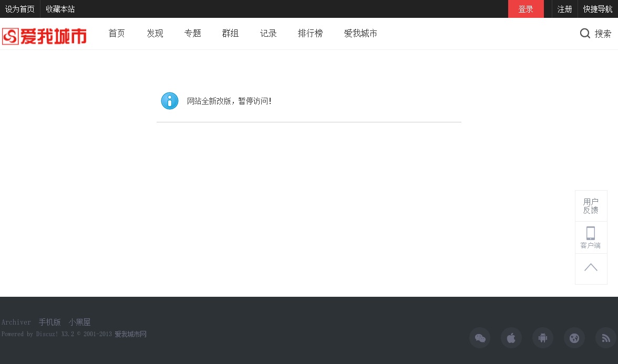Click the Discuz! footer link
Image resolution: width=618 pixels, height=364 pixels.
47,334
